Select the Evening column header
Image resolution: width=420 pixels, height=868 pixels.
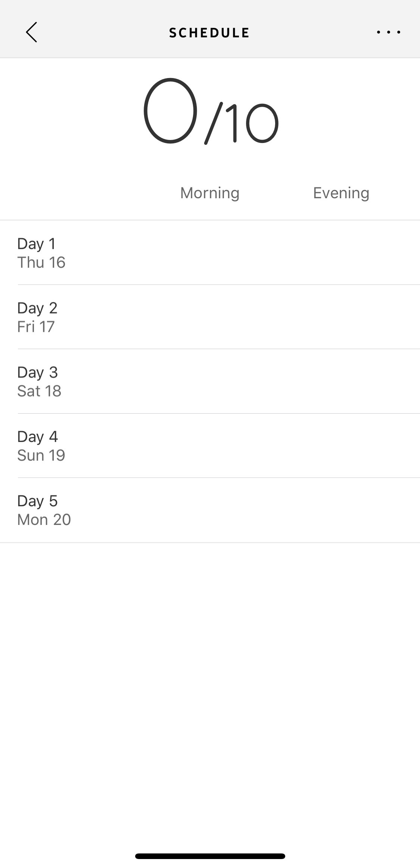click(341, 193)
